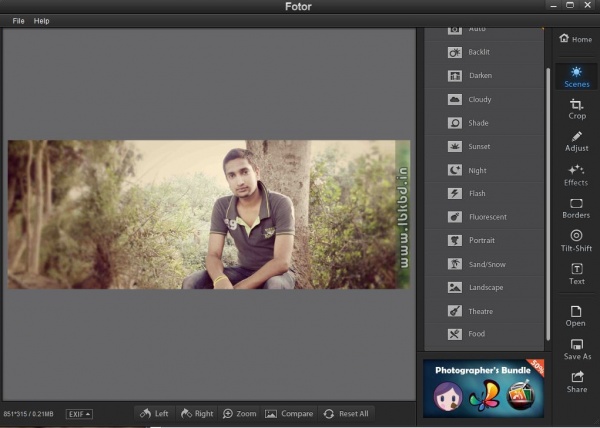Viewport: 600px width, 428px height.
Task: Select the Food scene icon
Action: pos(455,334)
